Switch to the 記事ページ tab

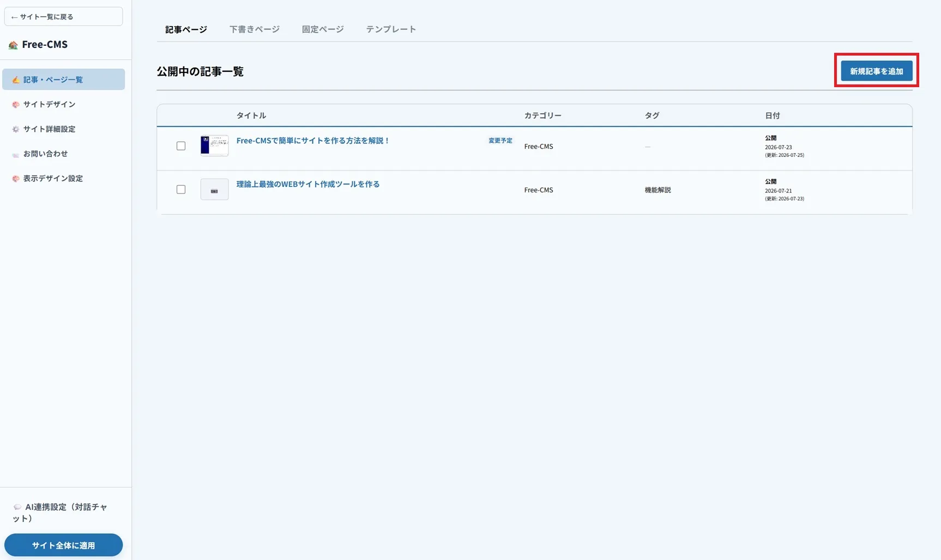click(186, 29)
